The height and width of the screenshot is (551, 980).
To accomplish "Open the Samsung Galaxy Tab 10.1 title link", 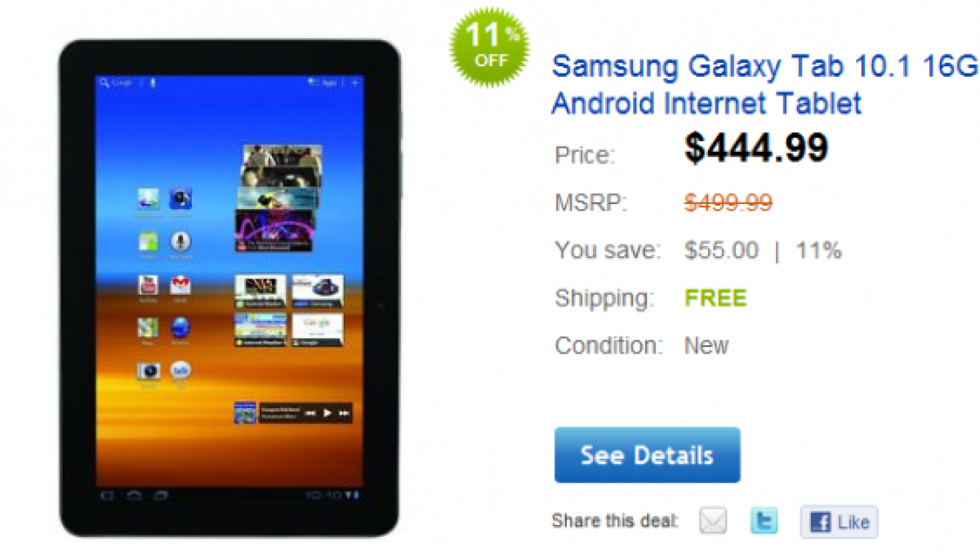I will pyautogui.click(x=765, y=85).
